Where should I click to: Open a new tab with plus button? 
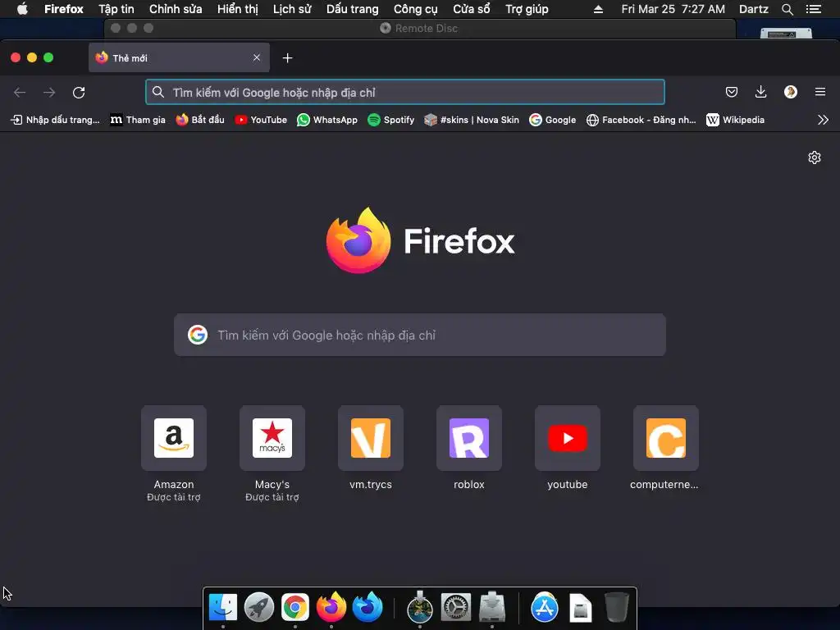[288, 58]
